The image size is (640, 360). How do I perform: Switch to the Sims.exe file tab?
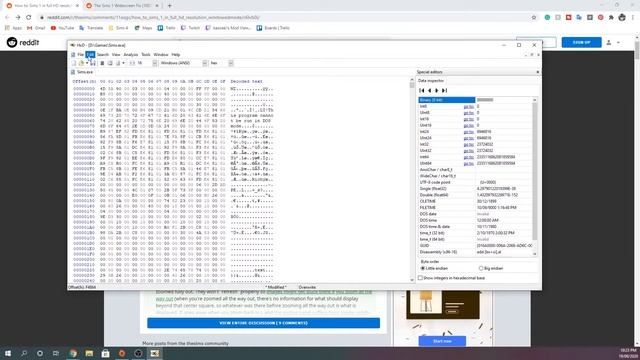(x=82, y=72)
